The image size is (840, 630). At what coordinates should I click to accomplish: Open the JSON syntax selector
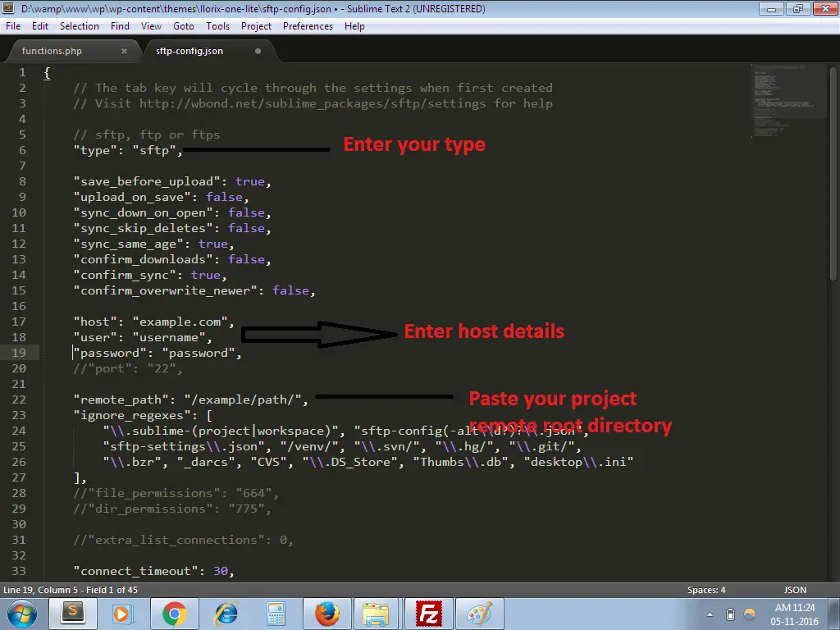click(795, 590)
